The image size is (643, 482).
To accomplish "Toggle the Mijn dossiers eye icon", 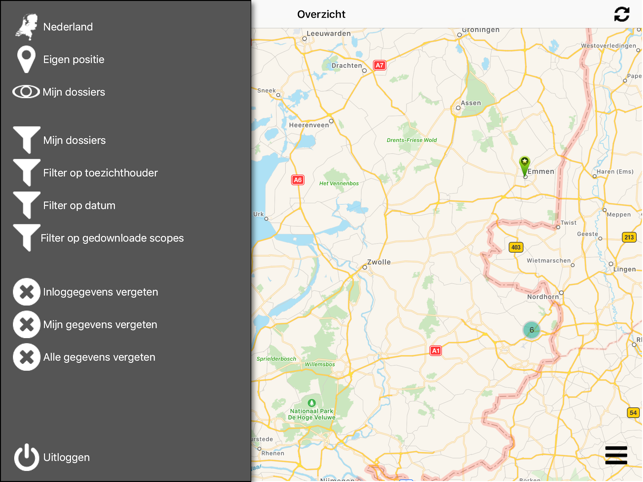I will pos(26,92).
